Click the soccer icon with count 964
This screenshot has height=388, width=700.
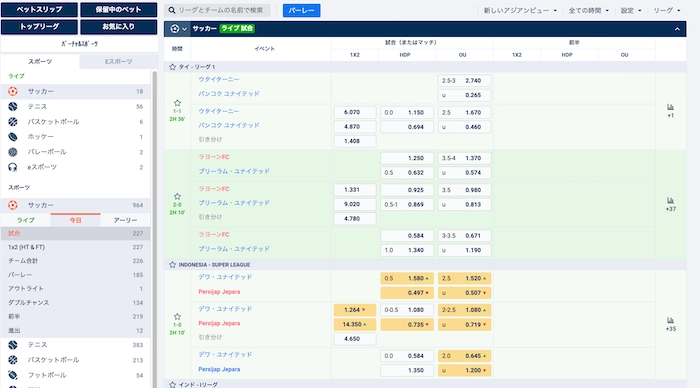13,205
